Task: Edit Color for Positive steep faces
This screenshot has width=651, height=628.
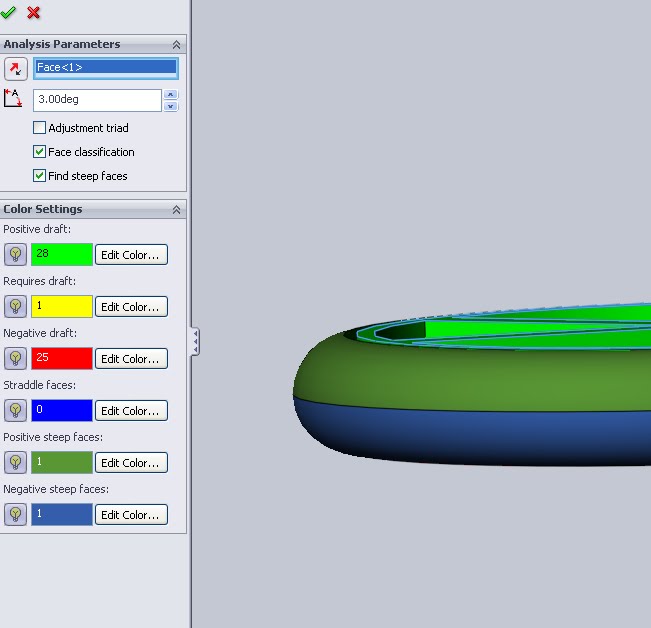Action: click(x=131, y=462)
